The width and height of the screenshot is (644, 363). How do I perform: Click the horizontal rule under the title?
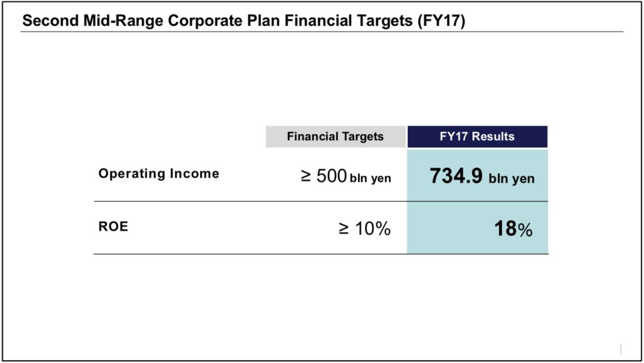tap(322, 32)
